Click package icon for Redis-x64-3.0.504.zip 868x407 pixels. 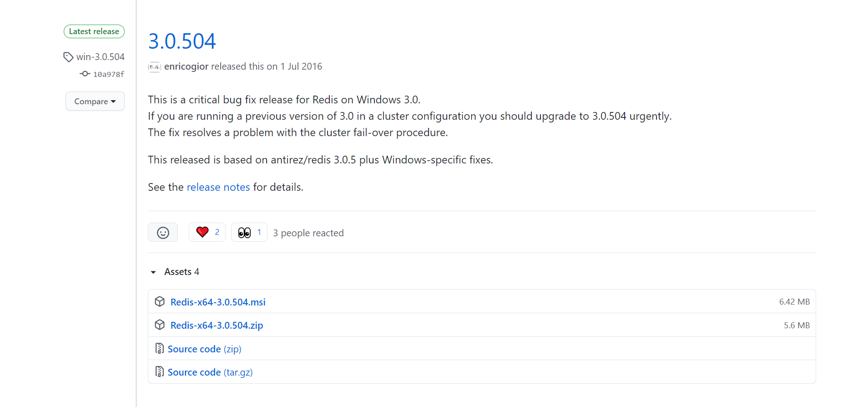[x=160, y=325]
